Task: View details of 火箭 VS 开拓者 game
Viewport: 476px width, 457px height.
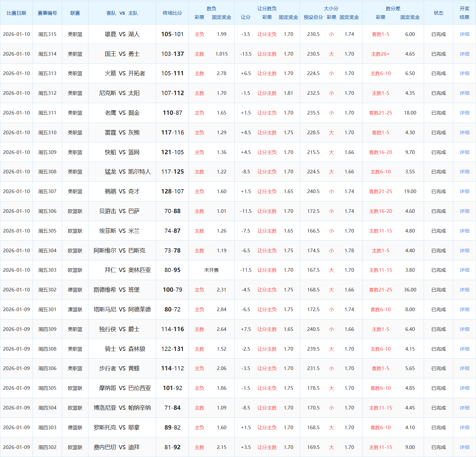Action: click(x=464, y=73)
